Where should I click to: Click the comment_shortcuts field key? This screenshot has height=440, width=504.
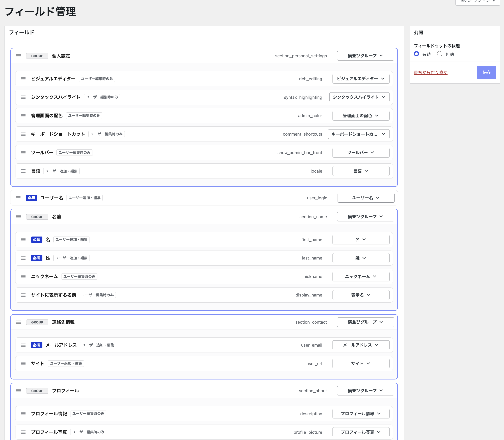pyautogui.click(x=302, y=134)
